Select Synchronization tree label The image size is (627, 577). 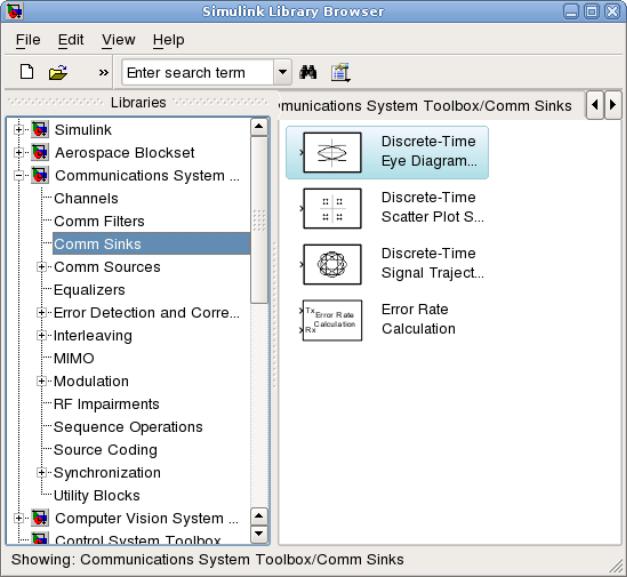click(x=107, y=473)
